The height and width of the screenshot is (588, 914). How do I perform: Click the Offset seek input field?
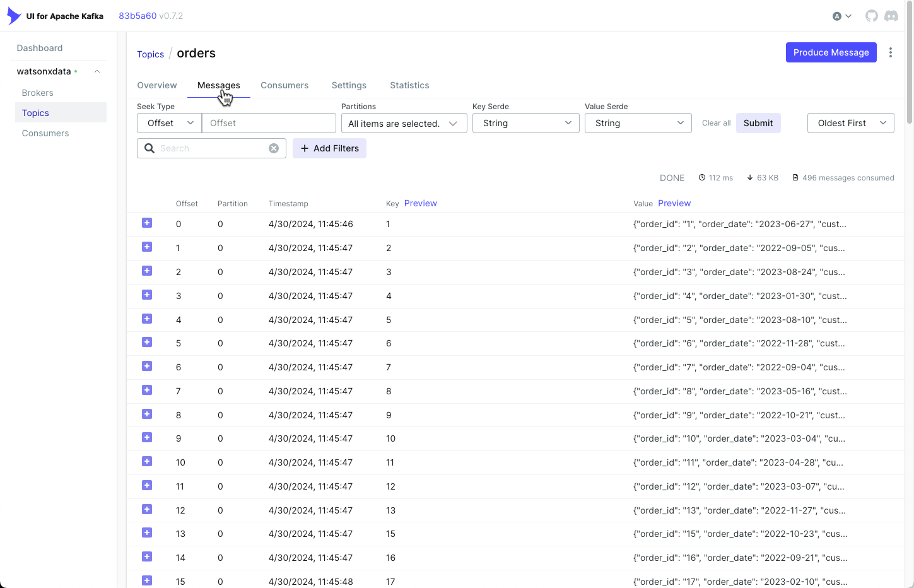(269, 123)
